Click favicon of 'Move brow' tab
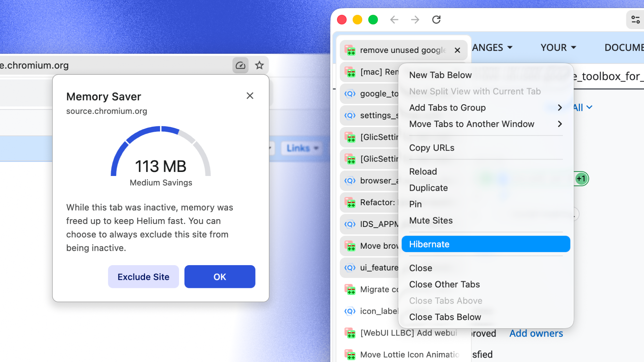Image resolution: width=644 pixels, height=362 pixels. coord(350,246)
